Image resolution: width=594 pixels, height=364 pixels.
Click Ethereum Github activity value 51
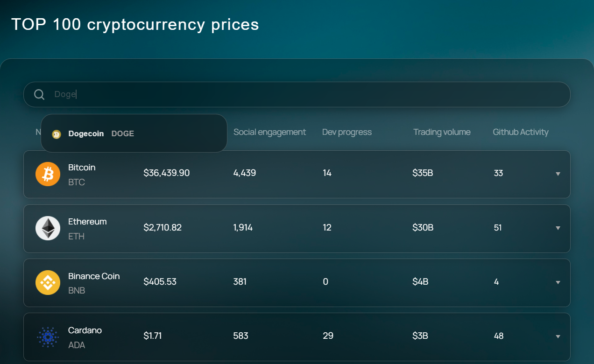[x=498, y=228]
